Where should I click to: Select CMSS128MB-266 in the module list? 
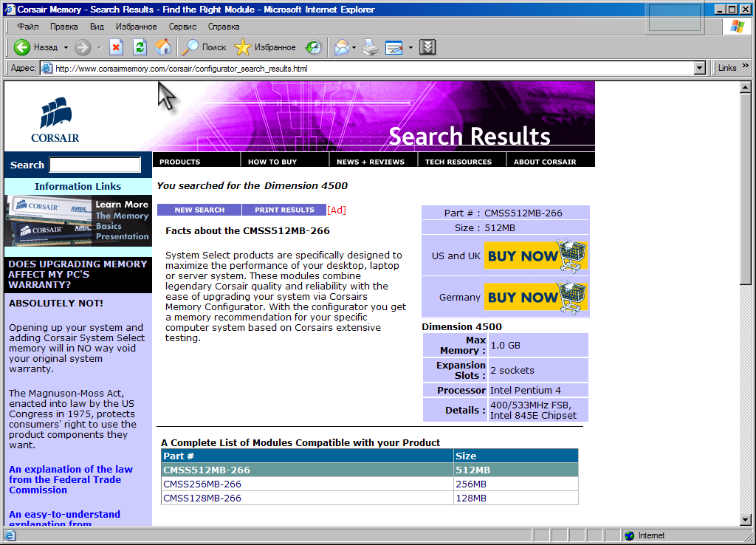(x=202, y=498)
